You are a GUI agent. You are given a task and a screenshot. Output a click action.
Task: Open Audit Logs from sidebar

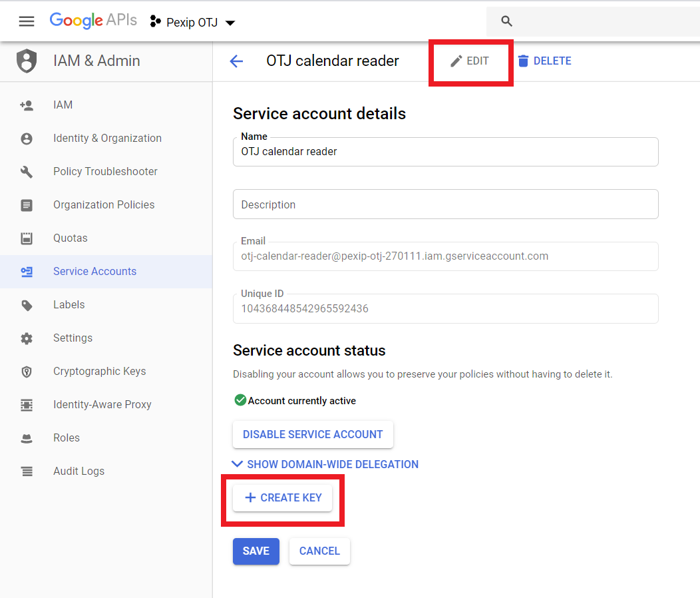[79, 471]
